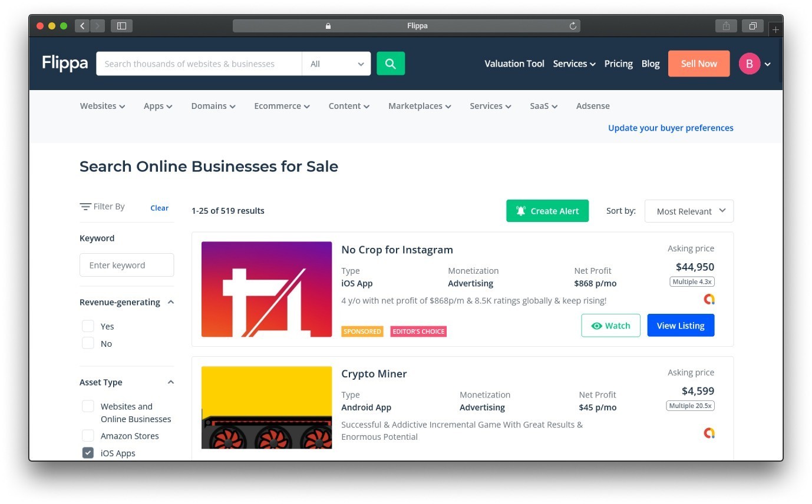Open the Services category menu in subnav
The width and height of the screenshot is (812, 504).
[x=490, y=106]
